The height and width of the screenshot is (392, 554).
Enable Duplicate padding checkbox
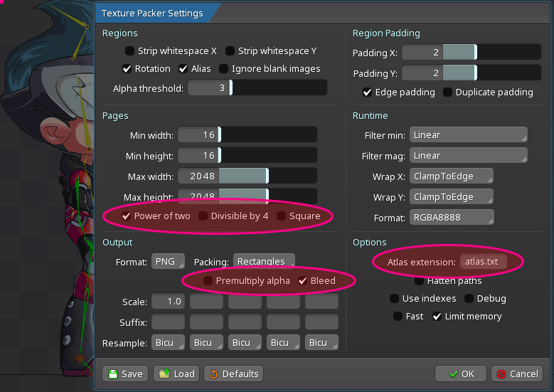[447, 92]
